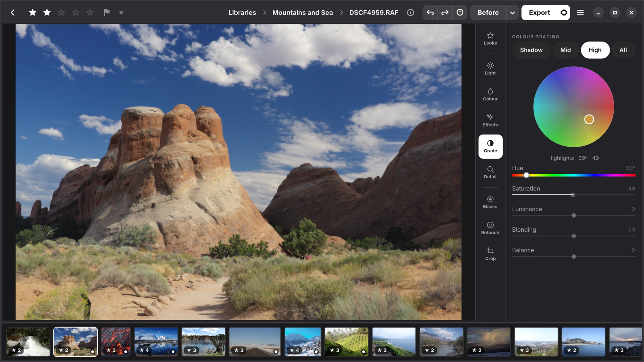Image resolution: width=644 pixels, height=362 pixels.
Task: Click the Saturation slider handle
Action: [573, 195]
